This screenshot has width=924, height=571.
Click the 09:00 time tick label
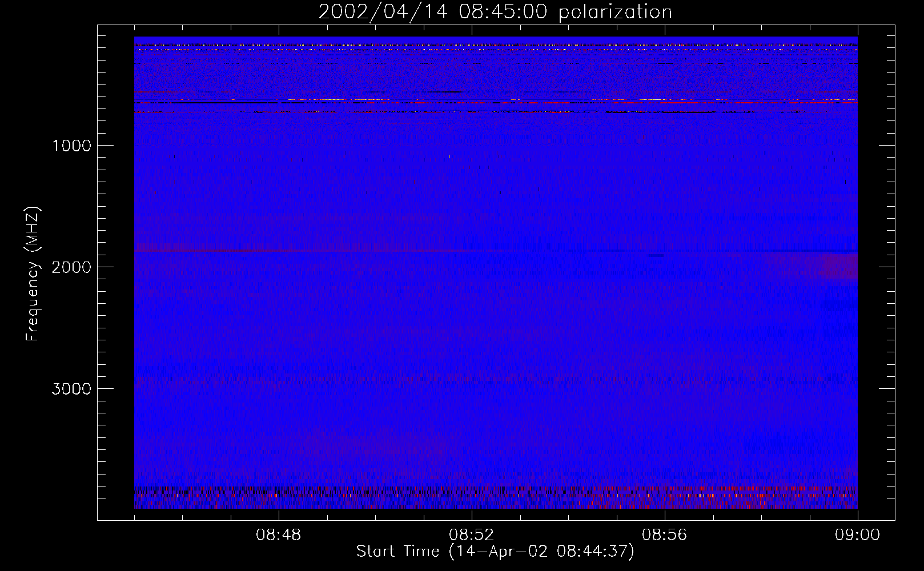click(858, 535)
